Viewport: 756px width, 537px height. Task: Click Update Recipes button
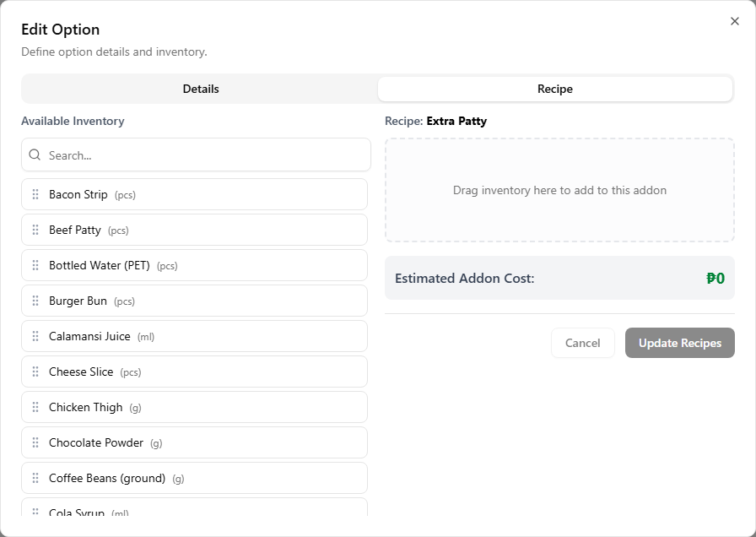click(680, 343)
